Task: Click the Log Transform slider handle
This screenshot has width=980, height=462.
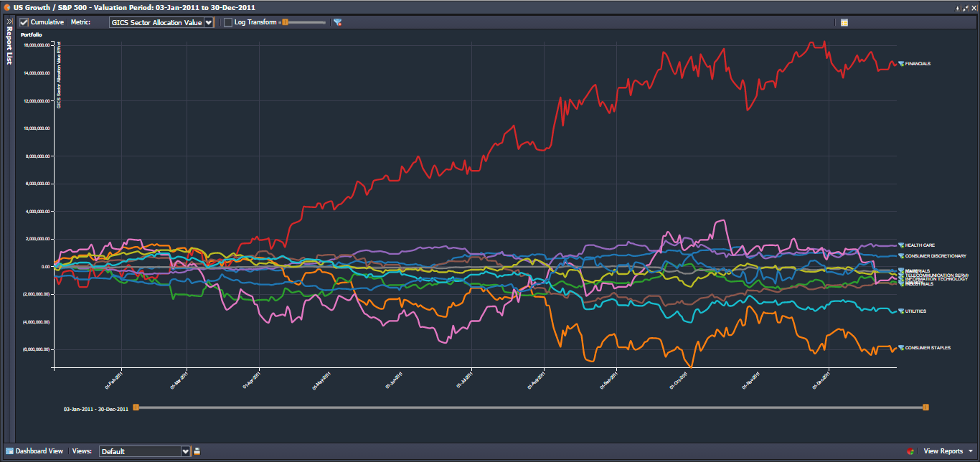Action: pos(285,22)
